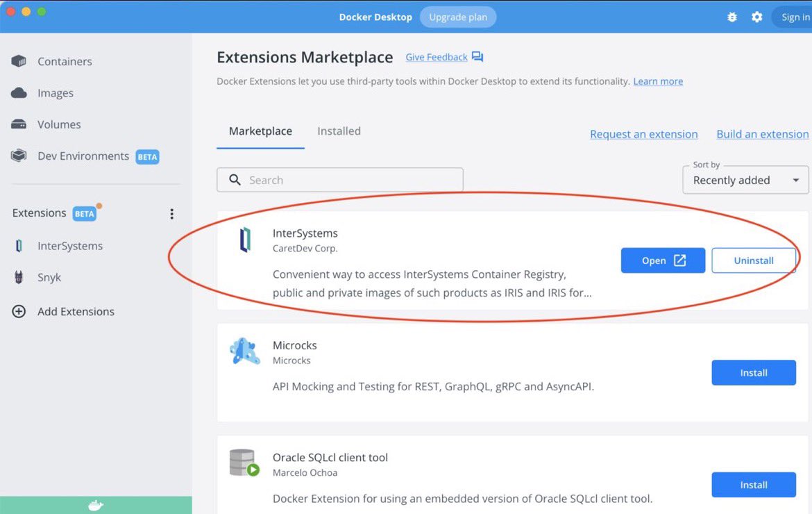
Task: Open the Sort by Recently added dropdown
Action: [745, 180]
